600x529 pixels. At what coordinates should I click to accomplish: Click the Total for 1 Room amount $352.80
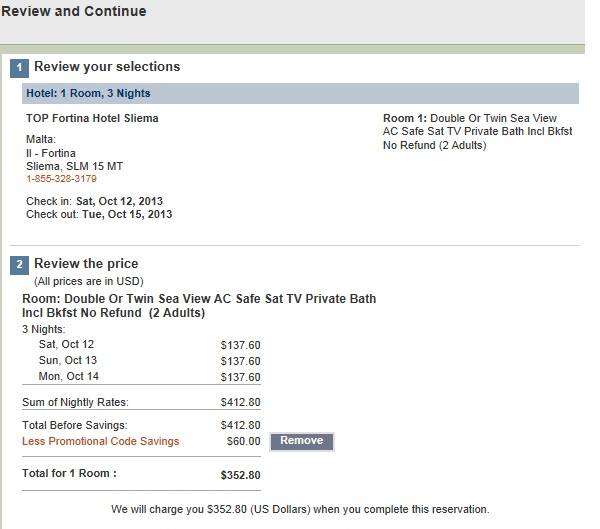240,475
